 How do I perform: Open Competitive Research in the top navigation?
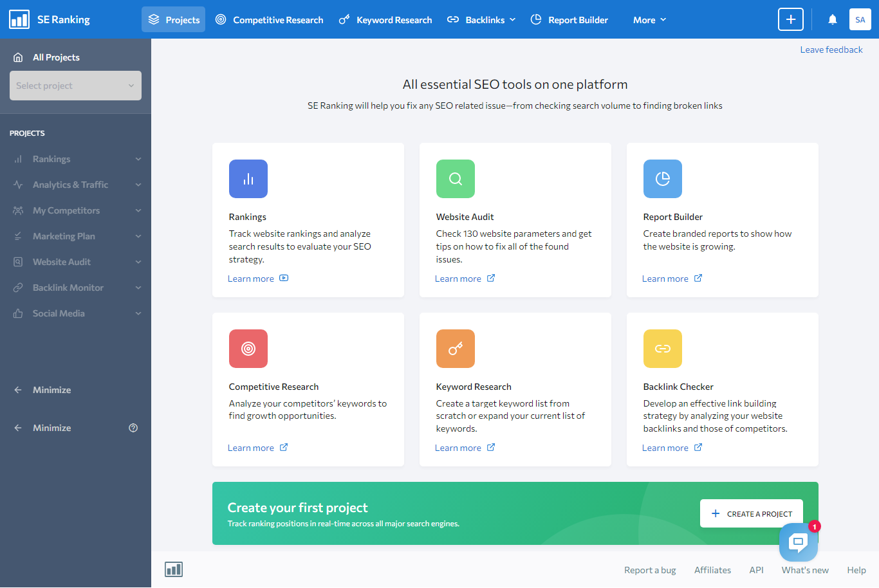pos(269,20)
